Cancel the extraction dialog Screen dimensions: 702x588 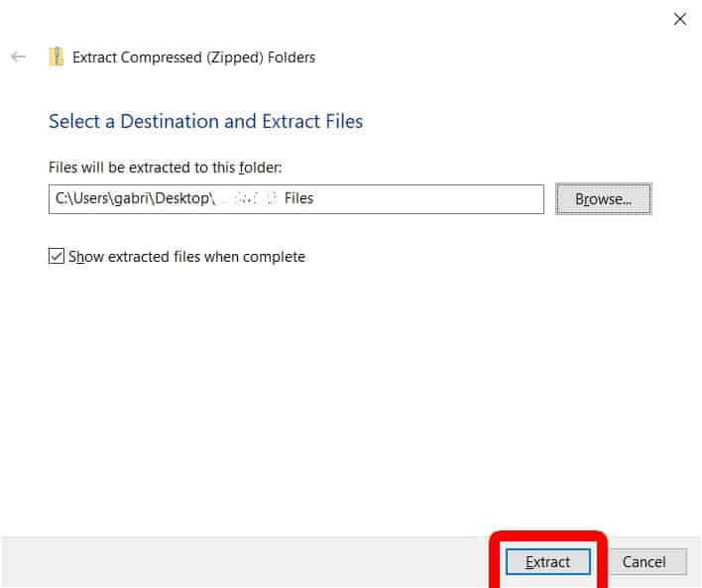pyautogui.click(x=643, y=561)
